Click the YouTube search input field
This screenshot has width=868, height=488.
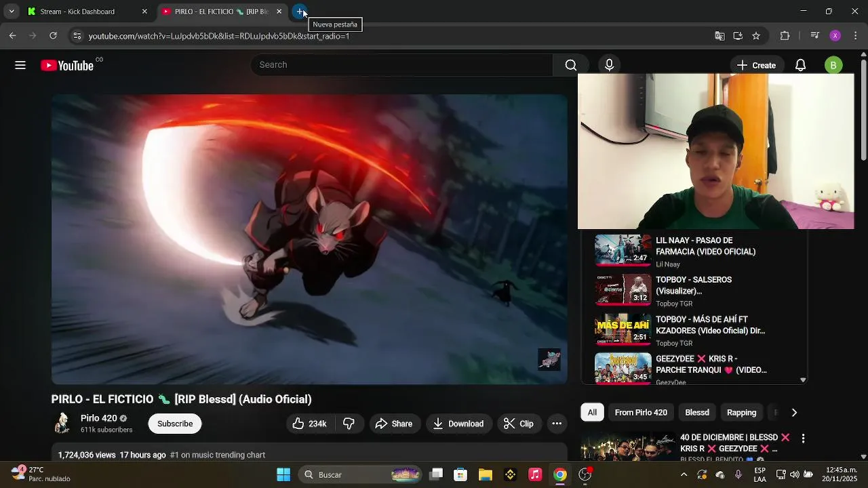pyautogui.click(x=402, y=65)
